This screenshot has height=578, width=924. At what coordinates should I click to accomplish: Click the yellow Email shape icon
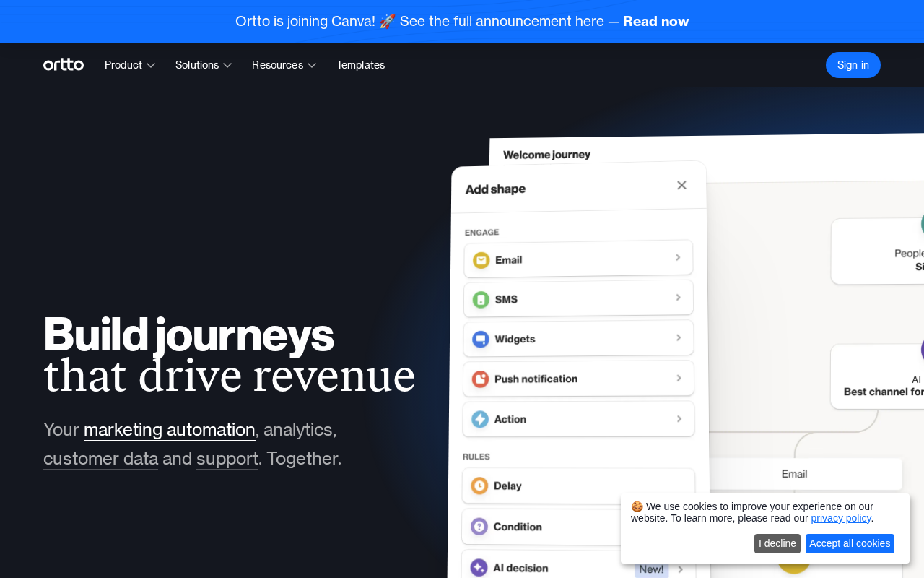[x=481, y=260]
